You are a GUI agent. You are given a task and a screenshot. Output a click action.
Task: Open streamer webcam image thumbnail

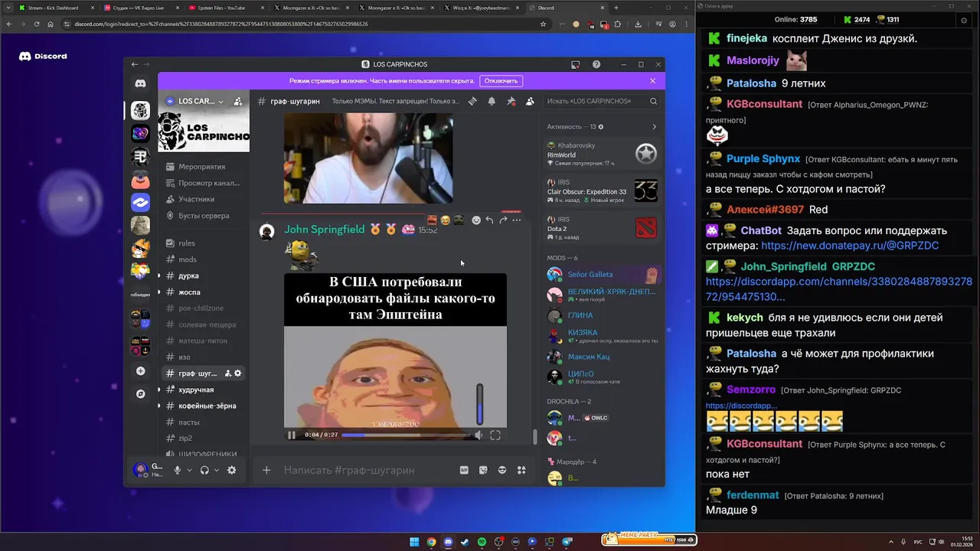(x=368, y=158)
